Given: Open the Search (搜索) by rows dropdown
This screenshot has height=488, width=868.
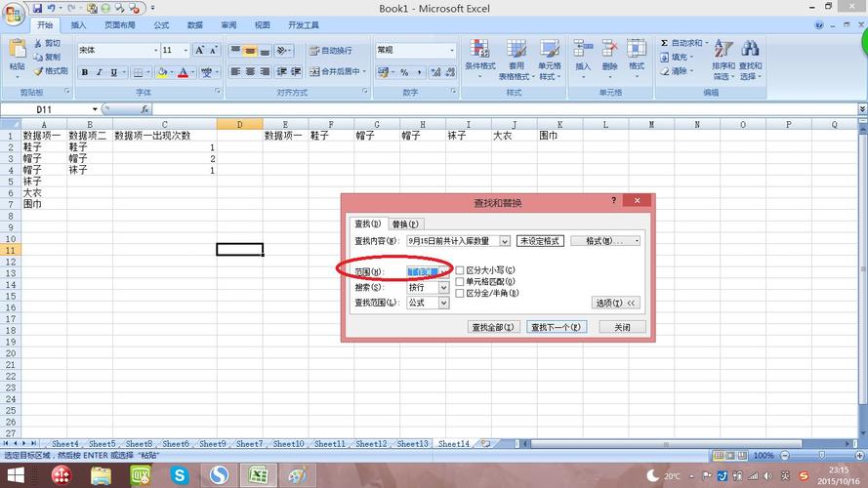Looking at the screenshot, I should click(x=443, y=287).
